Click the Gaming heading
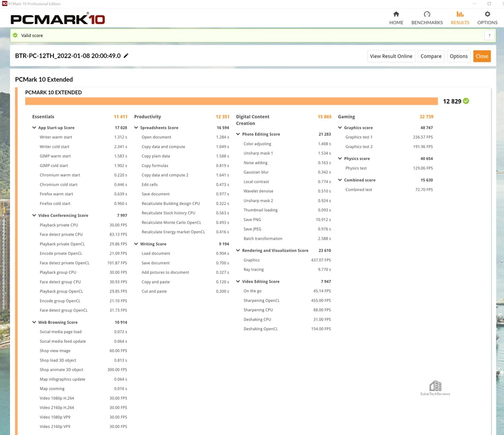Screen dimensions: 504x435 [x=346, y=116]
